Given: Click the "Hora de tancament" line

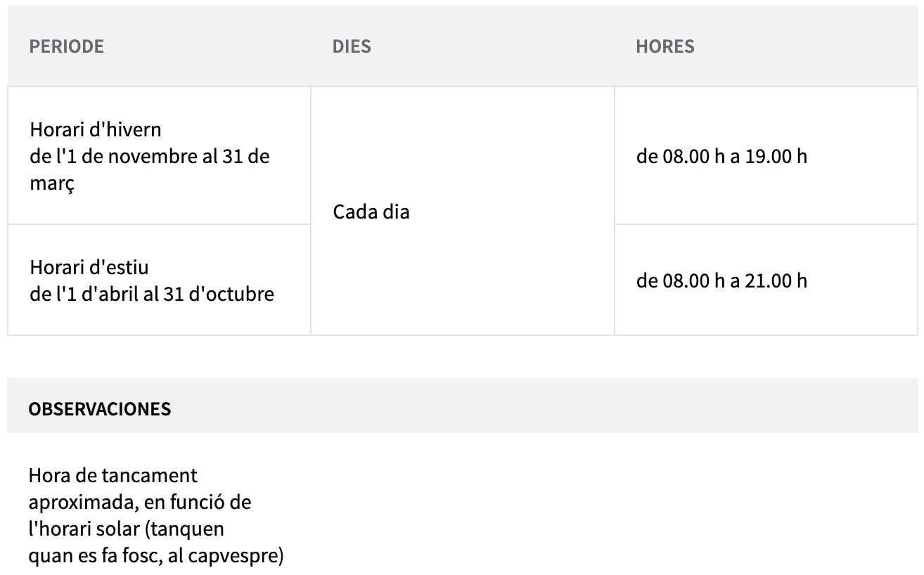Looking at the screenshot, I should click(x=113, y=476).
